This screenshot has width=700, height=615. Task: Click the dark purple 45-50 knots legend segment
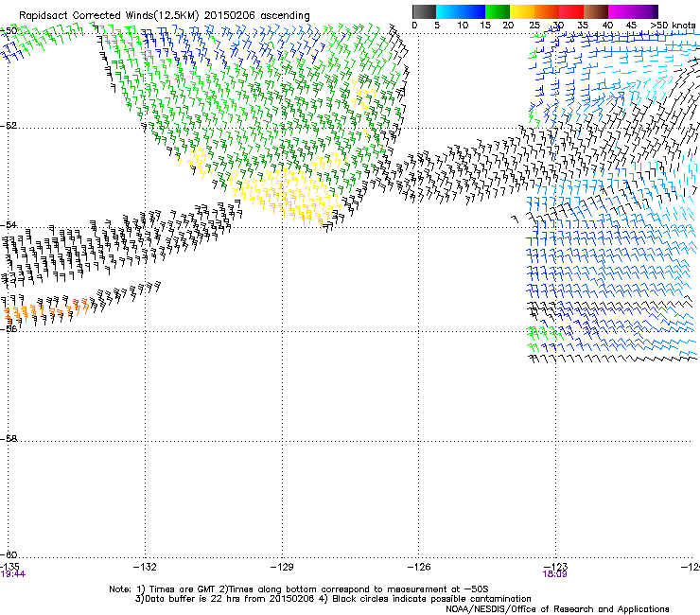pos(645,11)
